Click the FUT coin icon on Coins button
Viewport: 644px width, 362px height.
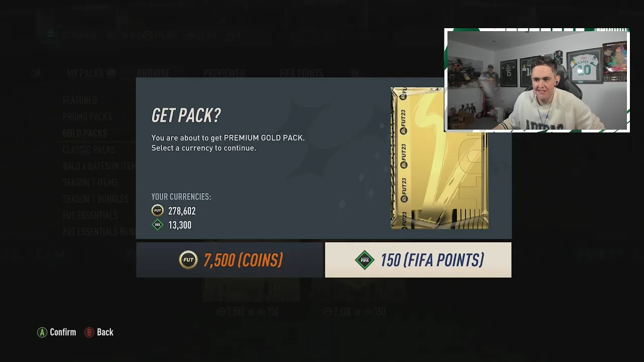(x=188, y=260)
